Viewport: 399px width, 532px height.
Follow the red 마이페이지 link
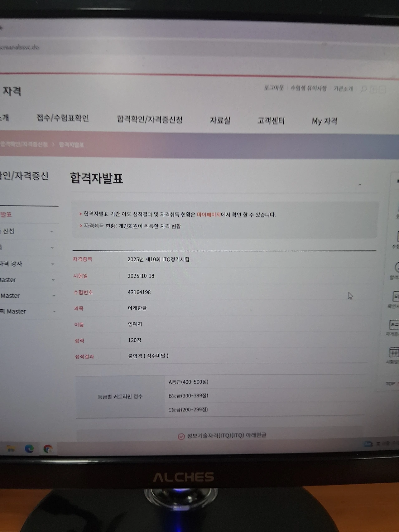point(209,215)
